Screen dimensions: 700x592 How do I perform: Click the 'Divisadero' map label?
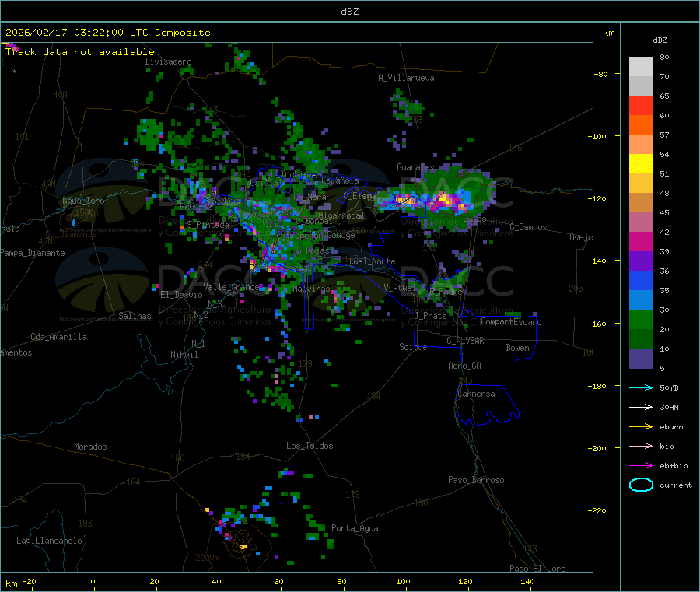[x=168, y=61]
